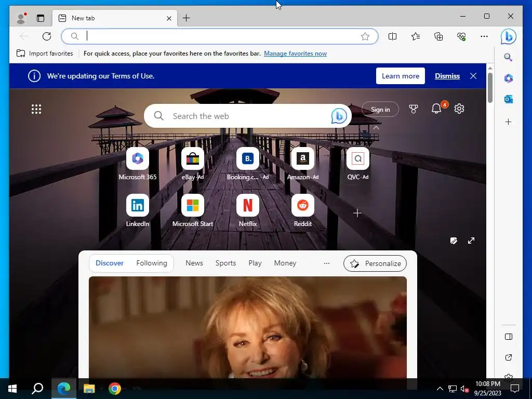Image resolution: width=532 pixels, height=399 pixels.
Task: Click the address bar input field
Action: pos(220,36)
